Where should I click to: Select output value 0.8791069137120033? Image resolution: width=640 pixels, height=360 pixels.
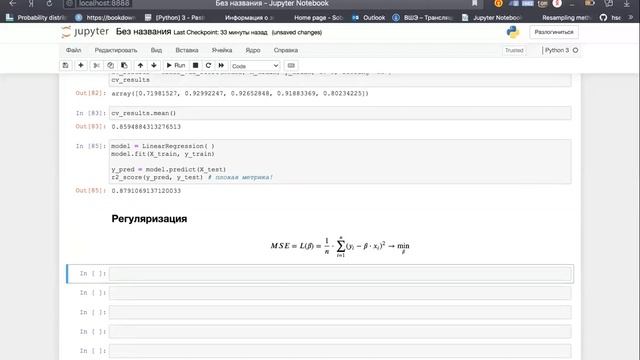146,191
